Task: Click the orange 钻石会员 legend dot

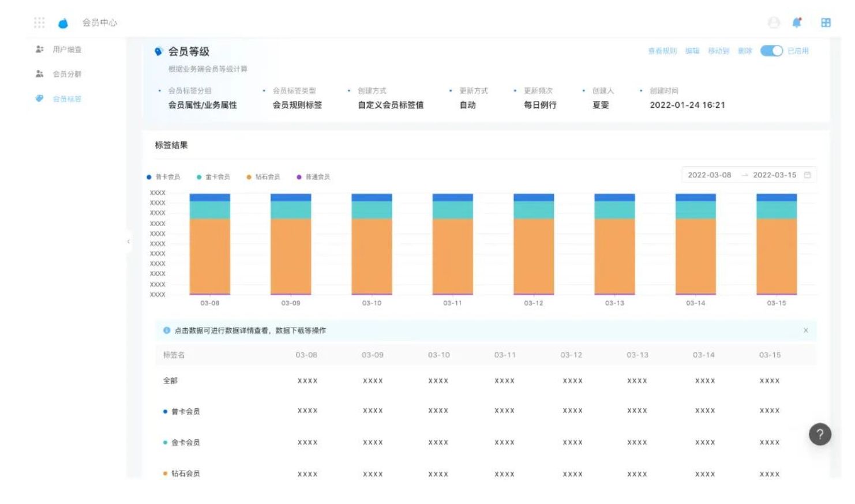Action: [x=249, y=177]
